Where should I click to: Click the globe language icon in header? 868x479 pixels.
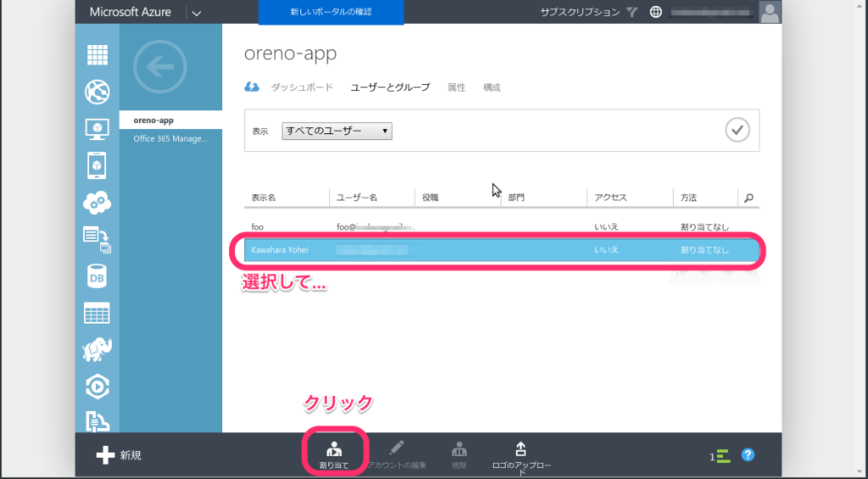tap(656, 12)
